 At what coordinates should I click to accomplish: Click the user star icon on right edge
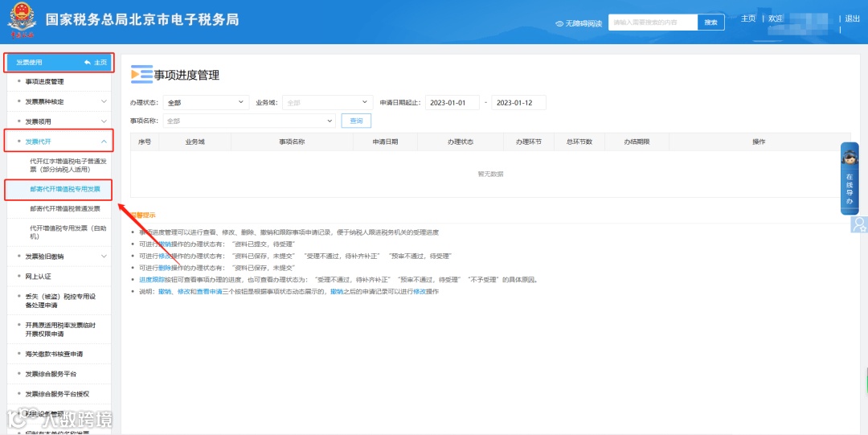click(x=859, y=224)
